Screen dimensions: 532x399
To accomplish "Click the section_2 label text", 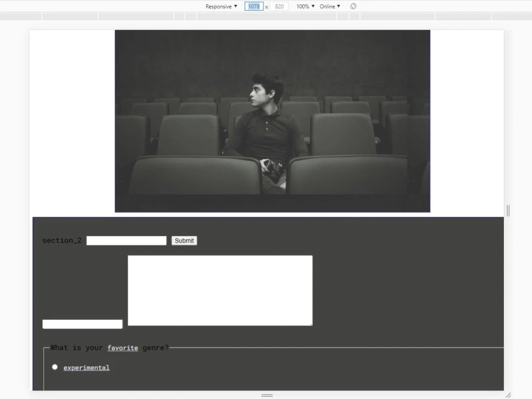I will pyautogui.click(x=62, y=240).
